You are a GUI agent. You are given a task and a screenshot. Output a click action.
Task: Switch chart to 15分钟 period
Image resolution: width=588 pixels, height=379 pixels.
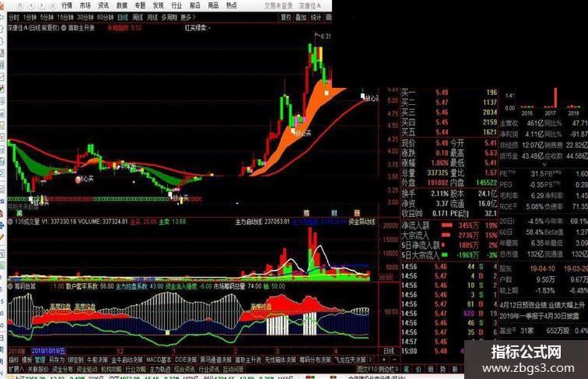65,17
